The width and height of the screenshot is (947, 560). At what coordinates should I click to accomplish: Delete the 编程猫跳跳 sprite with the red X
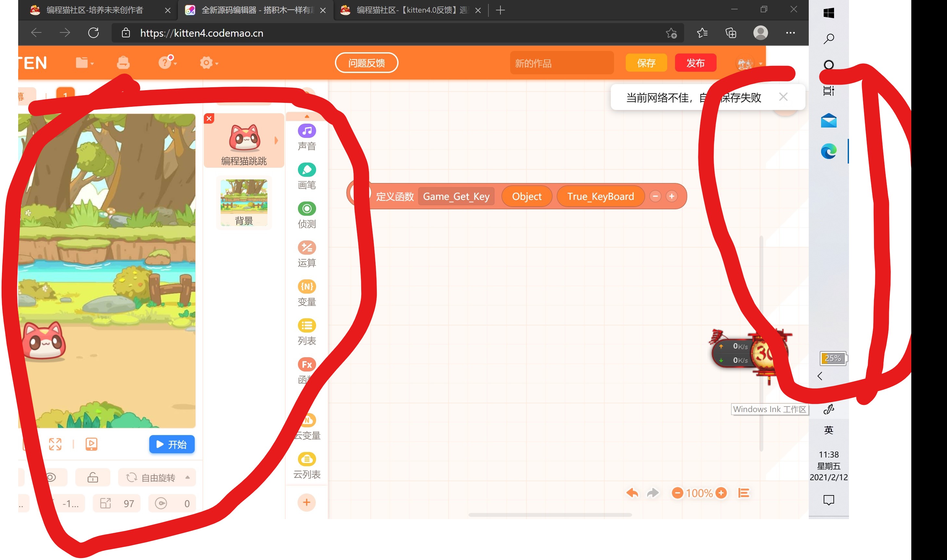[209, 118]
